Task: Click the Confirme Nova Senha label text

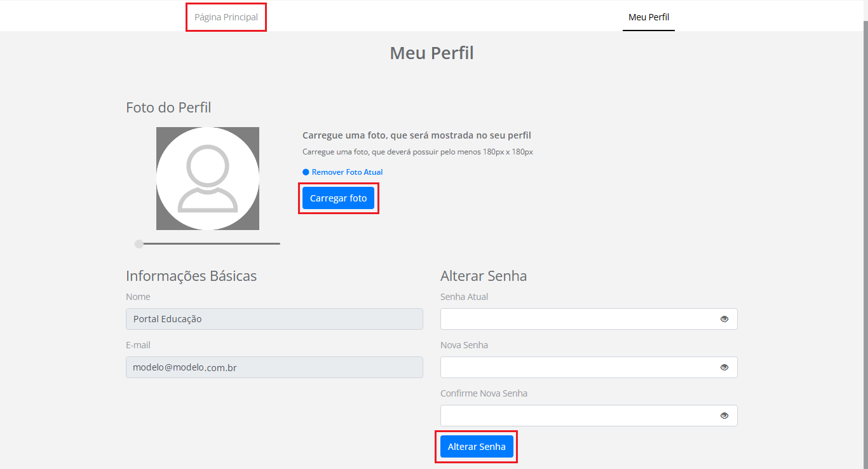Action: click(484, 393)
